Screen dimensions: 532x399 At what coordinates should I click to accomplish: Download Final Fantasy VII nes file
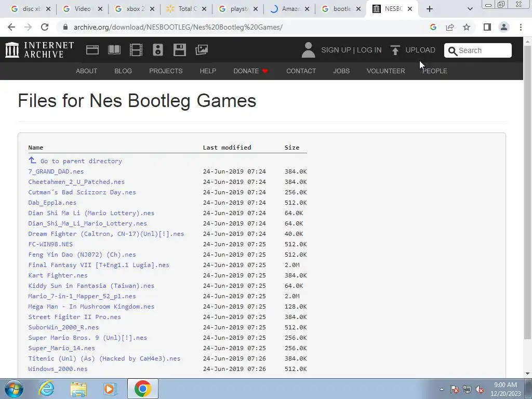[x=99, y=265]
